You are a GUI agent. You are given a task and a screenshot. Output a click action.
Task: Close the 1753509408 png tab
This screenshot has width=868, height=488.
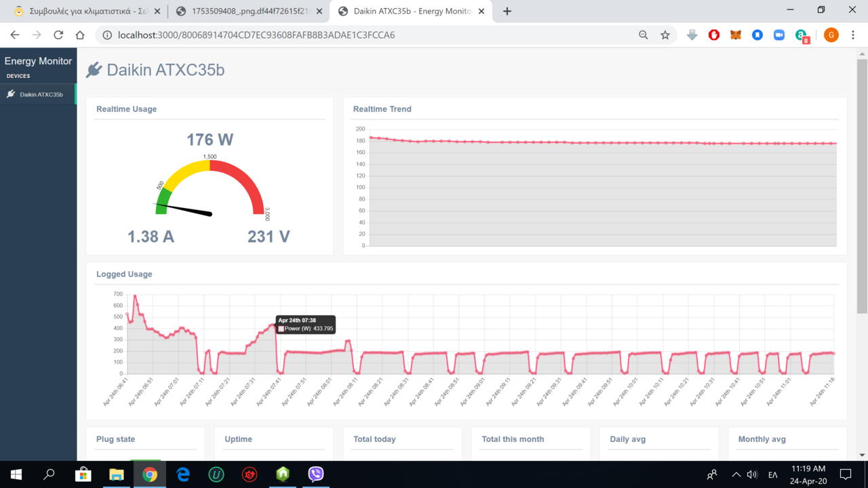coord(319,12)
